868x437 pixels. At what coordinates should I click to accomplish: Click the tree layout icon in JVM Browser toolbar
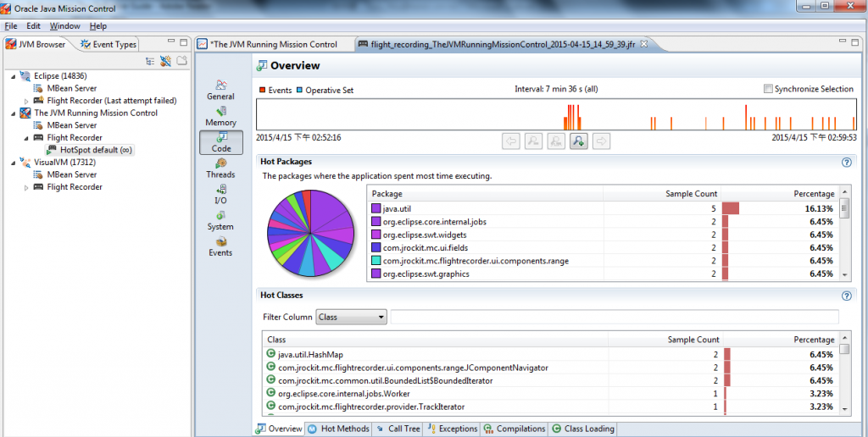150,61
